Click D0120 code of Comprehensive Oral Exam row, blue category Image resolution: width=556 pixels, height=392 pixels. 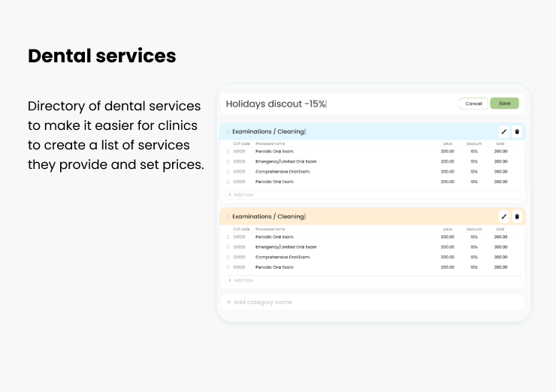tap(240, 172)
